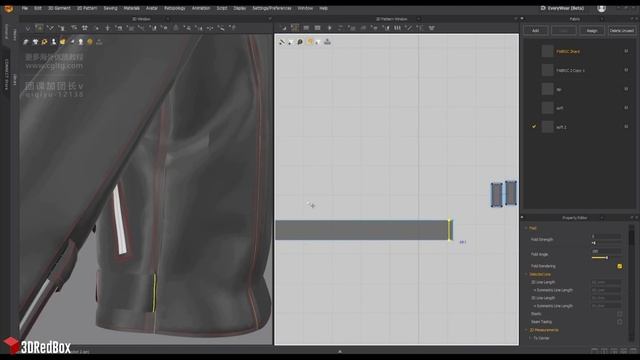Open the user account avatar icon
Image resolution: width=640 pixels, height=360 pixels.
pyautogui.click(x=601, y=8)
